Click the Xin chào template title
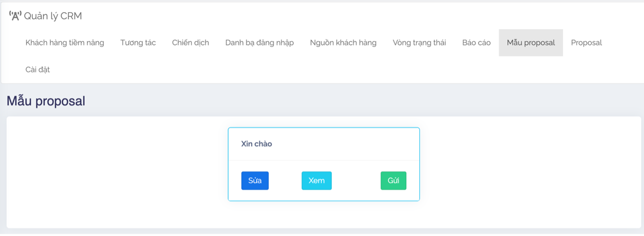The height and width of the screenshot is (236, 644). (257, 144)
